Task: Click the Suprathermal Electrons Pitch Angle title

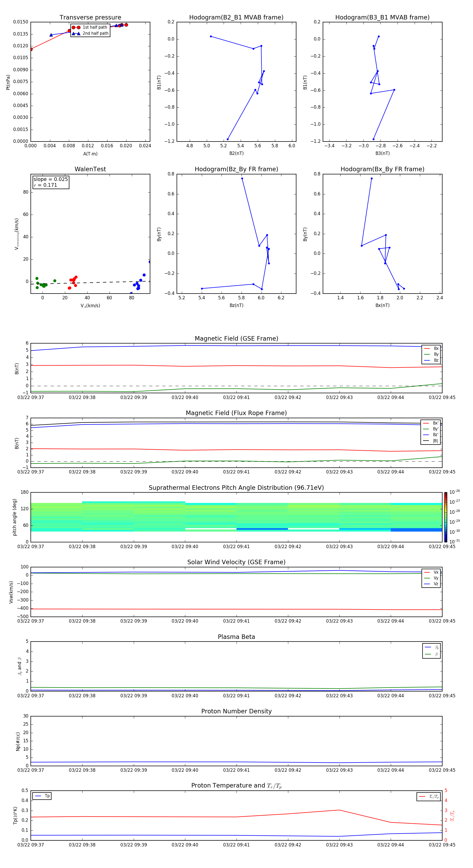Action: tap(236, 488)
